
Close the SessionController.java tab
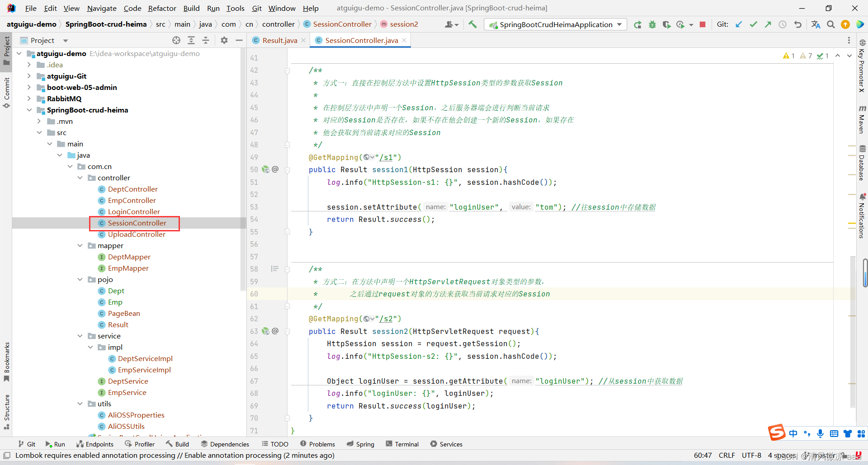coord(404,40)
